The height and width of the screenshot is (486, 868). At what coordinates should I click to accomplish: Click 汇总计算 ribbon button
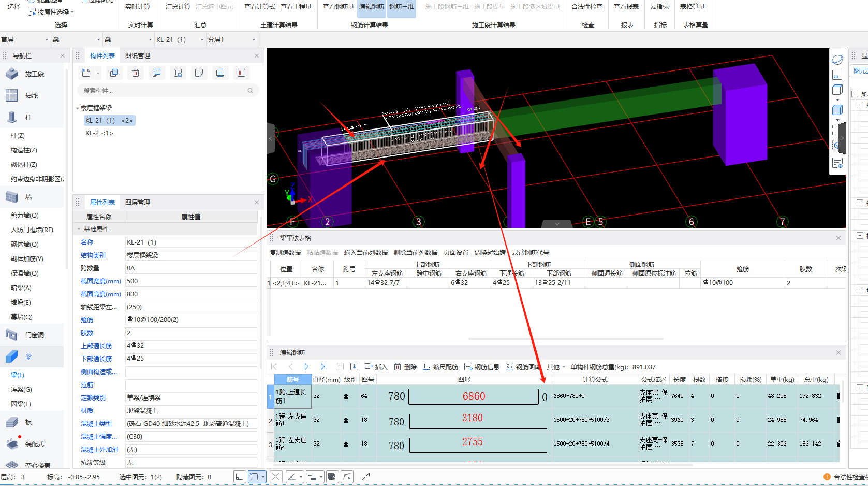tap(178, 7)
